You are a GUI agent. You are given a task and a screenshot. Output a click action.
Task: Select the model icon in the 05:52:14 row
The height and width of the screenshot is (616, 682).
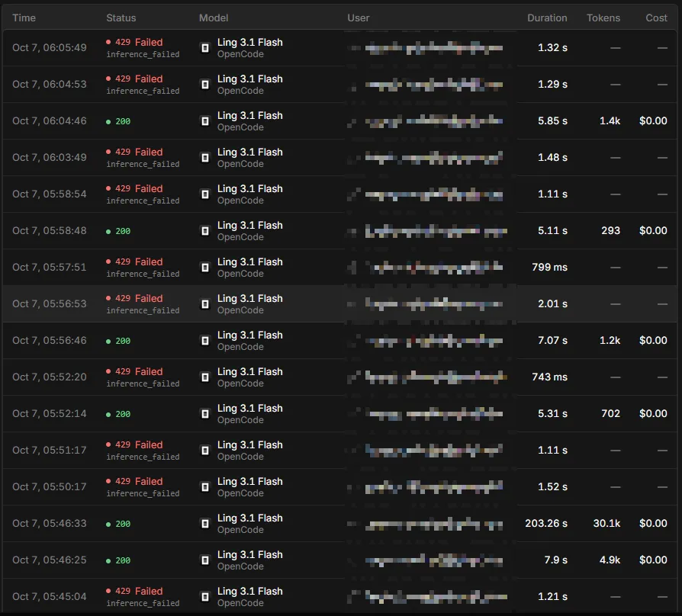(205, 413)
